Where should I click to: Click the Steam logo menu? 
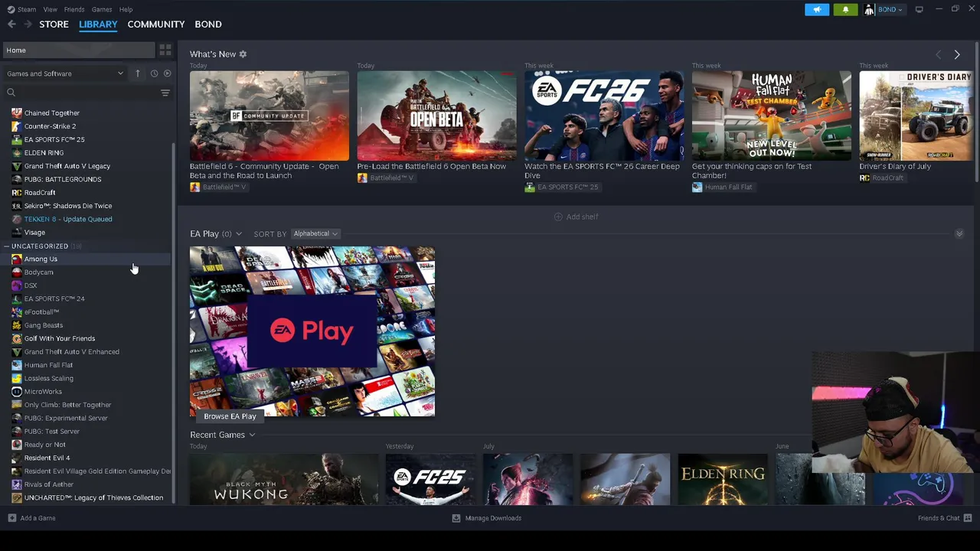pyautogui.click(x=21, y=9)
